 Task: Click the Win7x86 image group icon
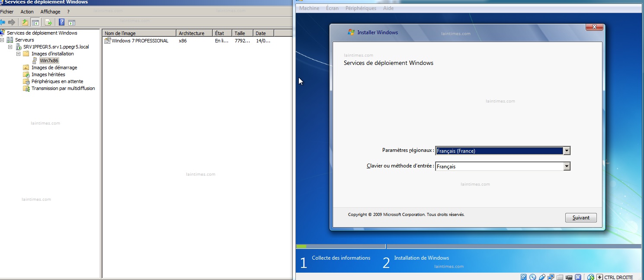click(x=35, y=61)
